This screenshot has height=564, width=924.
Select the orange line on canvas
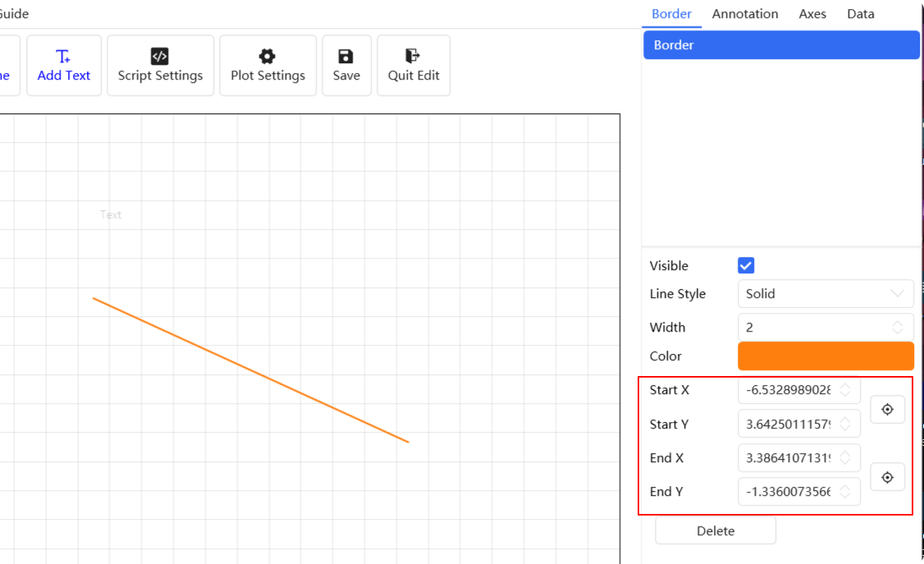pyautogui.click(x=250, y=370)
